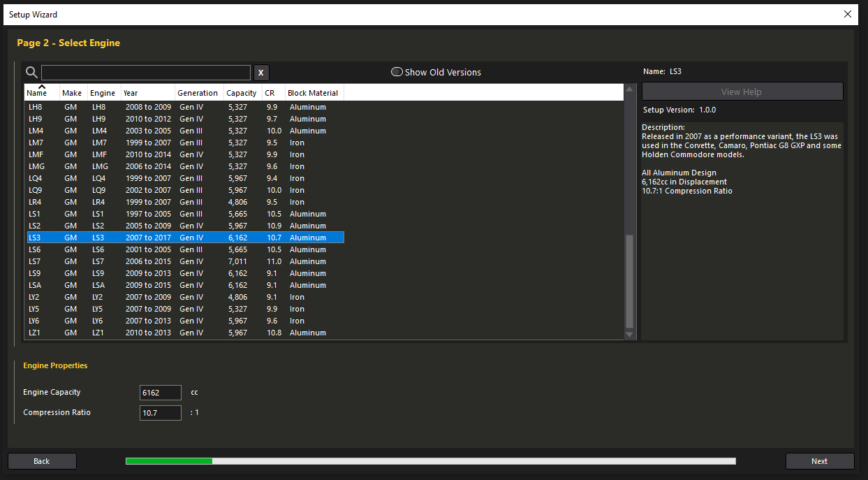
Task: Toggle Show Old Versions option
Action: 397,72
